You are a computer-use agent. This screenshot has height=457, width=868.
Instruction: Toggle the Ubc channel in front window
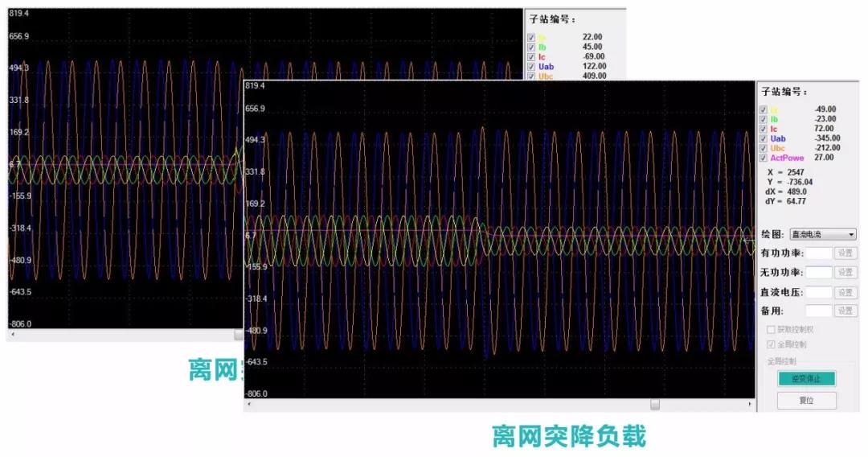pos(764,148)
